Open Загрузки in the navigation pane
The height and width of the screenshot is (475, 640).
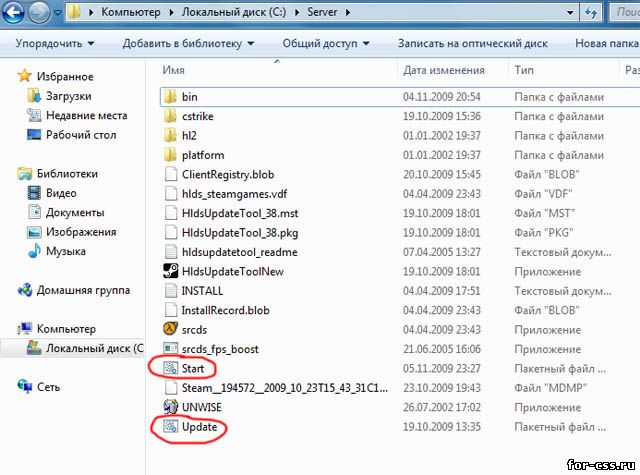tap(69, 96)
